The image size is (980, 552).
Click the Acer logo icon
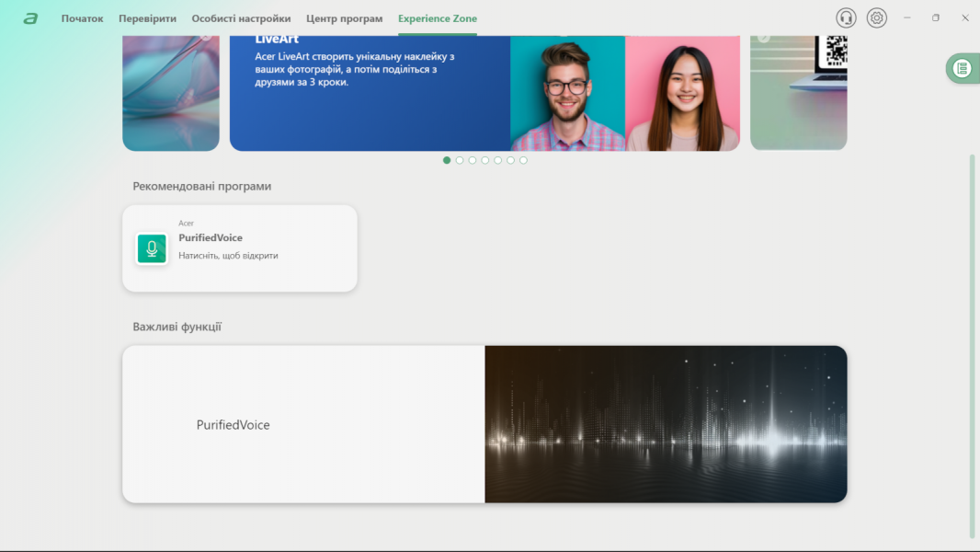pyautogui.click(x=30, y=18)
